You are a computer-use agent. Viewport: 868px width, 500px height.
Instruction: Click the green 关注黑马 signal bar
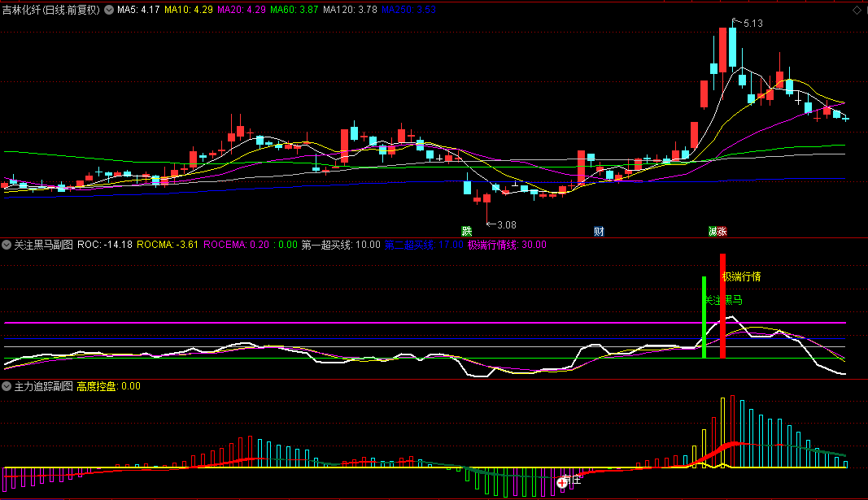[704, 317]
